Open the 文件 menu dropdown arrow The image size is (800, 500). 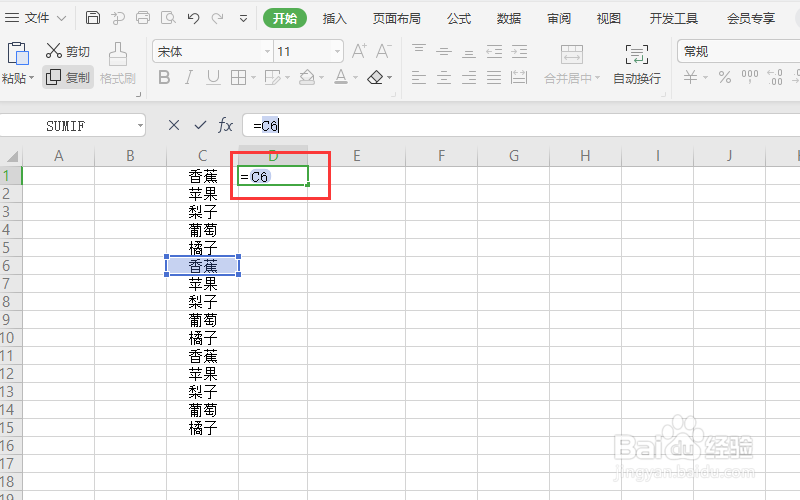(61, 18)
